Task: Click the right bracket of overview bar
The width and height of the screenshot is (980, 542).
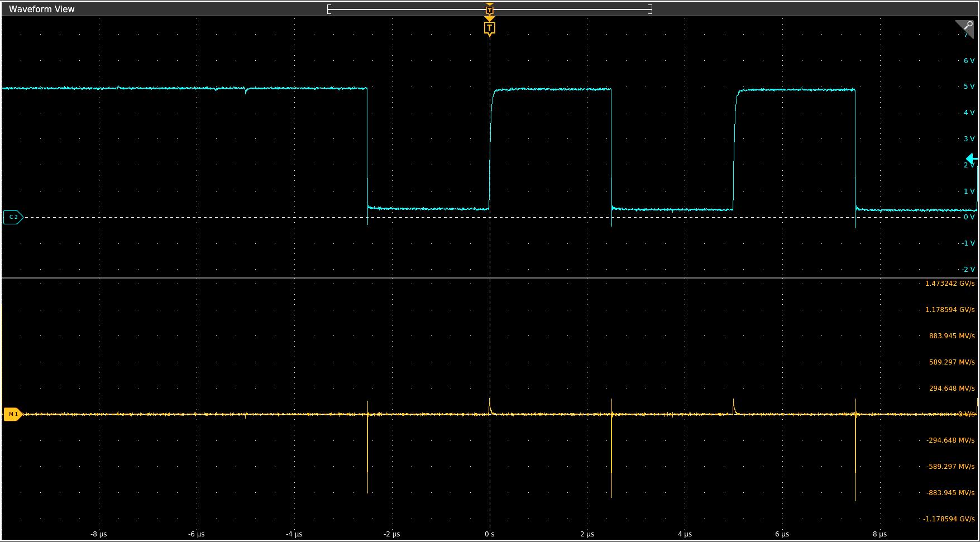Action: (x=651, y=9)
